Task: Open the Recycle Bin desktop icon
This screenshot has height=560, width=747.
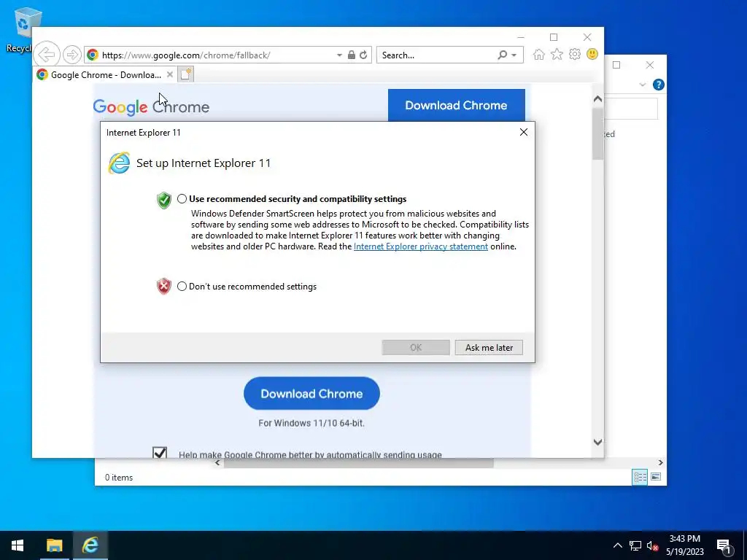Action: [x=21, y=29]
